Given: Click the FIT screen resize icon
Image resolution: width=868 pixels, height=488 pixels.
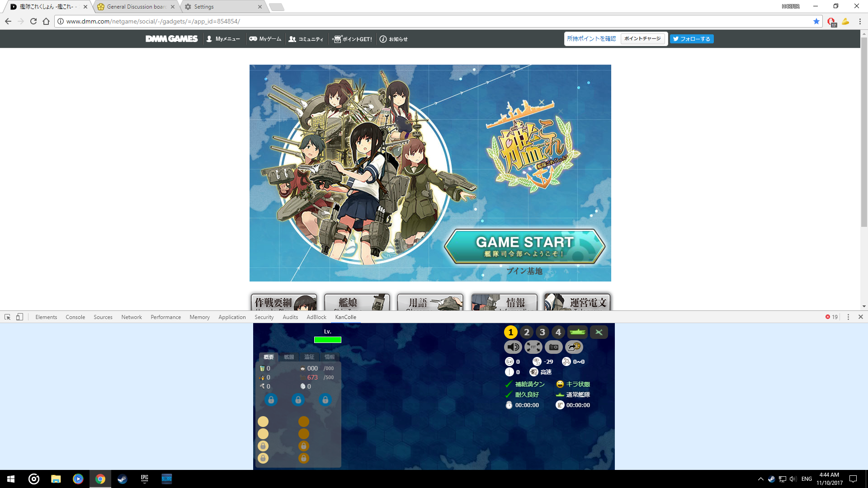Looking at the screenshot, I should click(533, 347).
